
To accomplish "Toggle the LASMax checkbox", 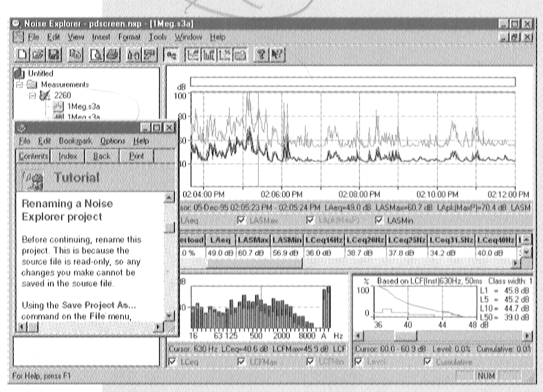I will click(242, 220).
